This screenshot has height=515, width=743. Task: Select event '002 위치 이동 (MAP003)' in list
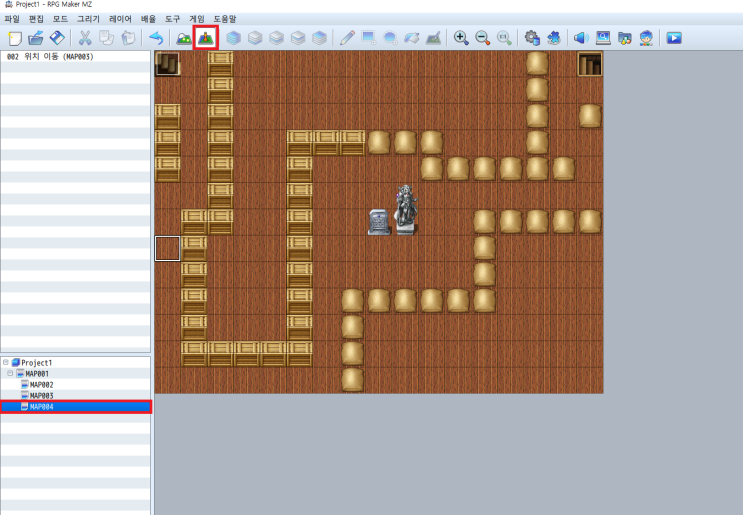click(x=75, y=56)
